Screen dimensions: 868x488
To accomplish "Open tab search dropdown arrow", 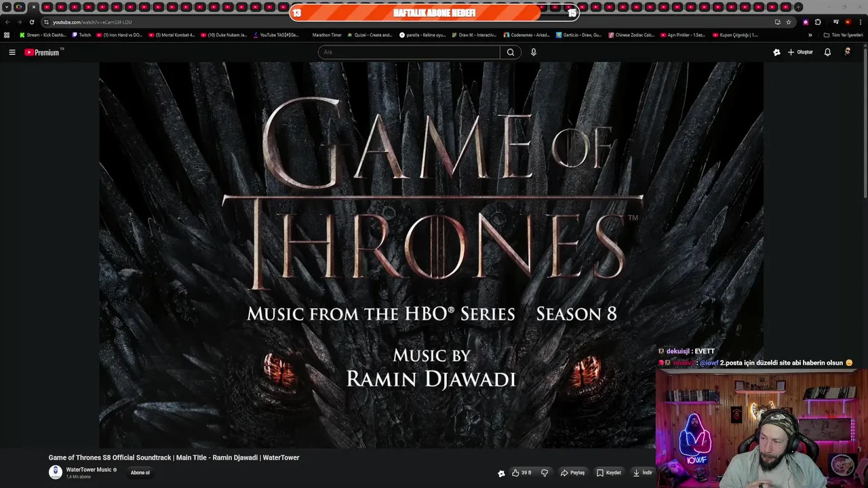I will pos(6,7).
